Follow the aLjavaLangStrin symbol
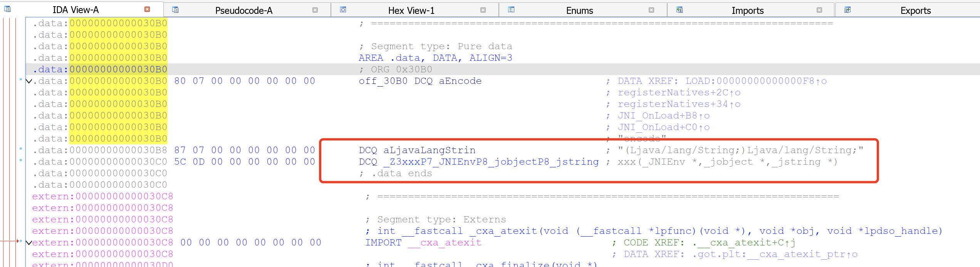The height and width of the screenshot is (267, 980). click(430, 150)
